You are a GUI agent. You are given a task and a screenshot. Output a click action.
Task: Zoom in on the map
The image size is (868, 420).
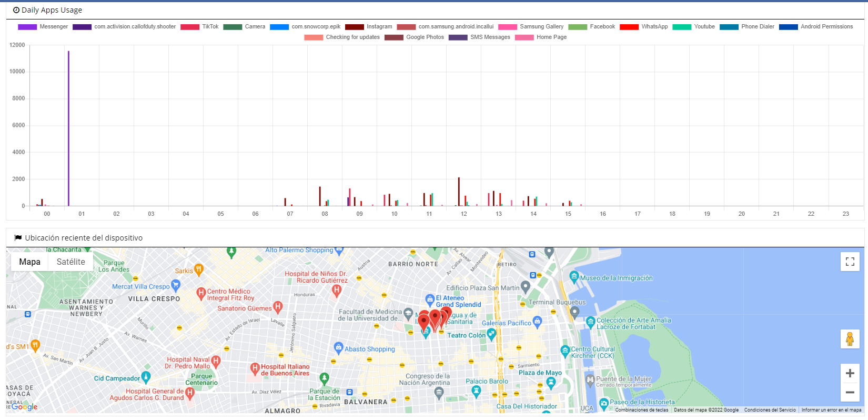click(850, 373)
